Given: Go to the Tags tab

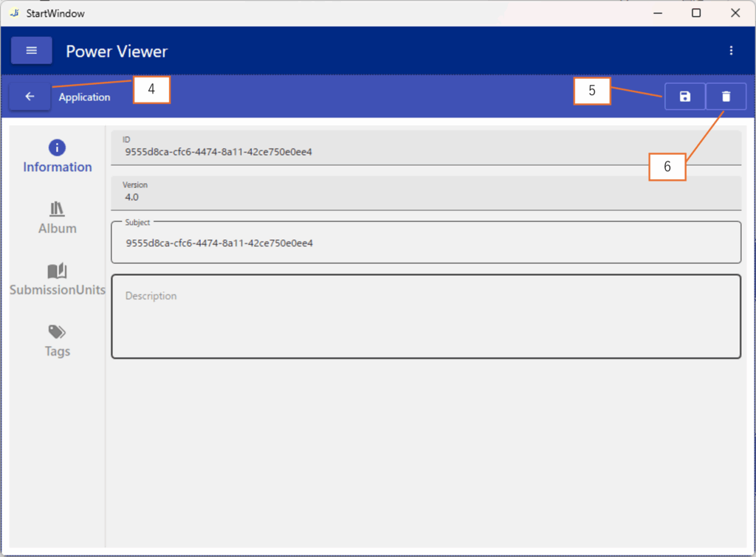Looking at the screenshot, I should (57, 340).
